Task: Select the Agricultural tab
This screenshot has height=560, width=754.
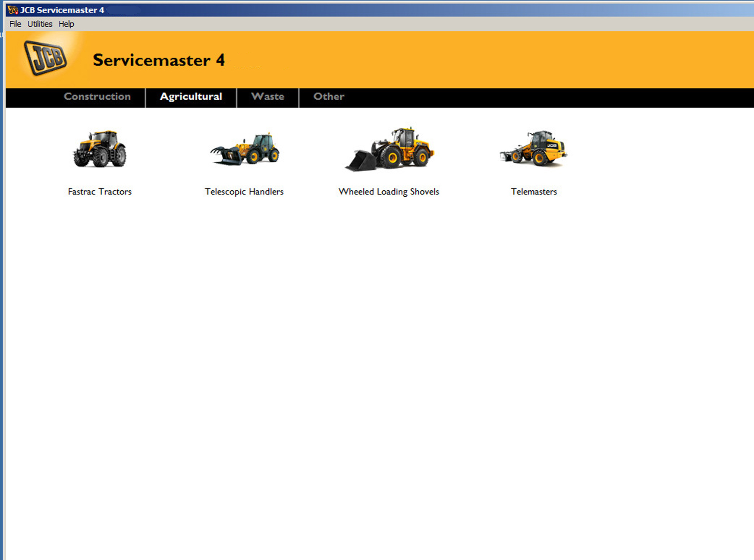Action: pyautogui.click(x=191, y=97)
